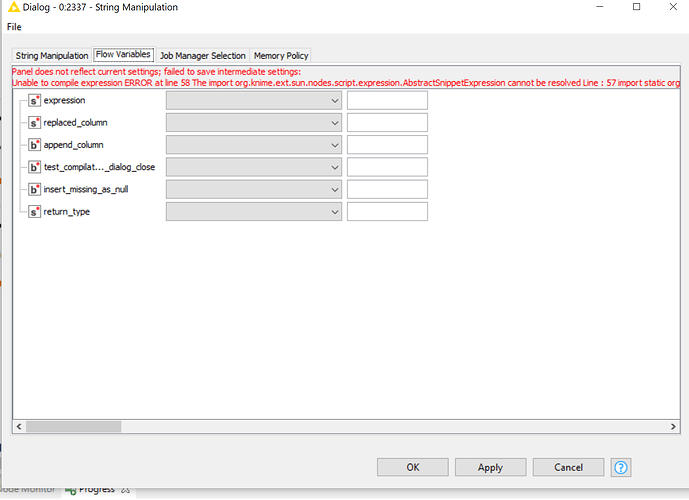This screenshot has height=500, width=689.
Task: Click the 'Panel does not reflect current settings' error text
Action: coord(156,72)
